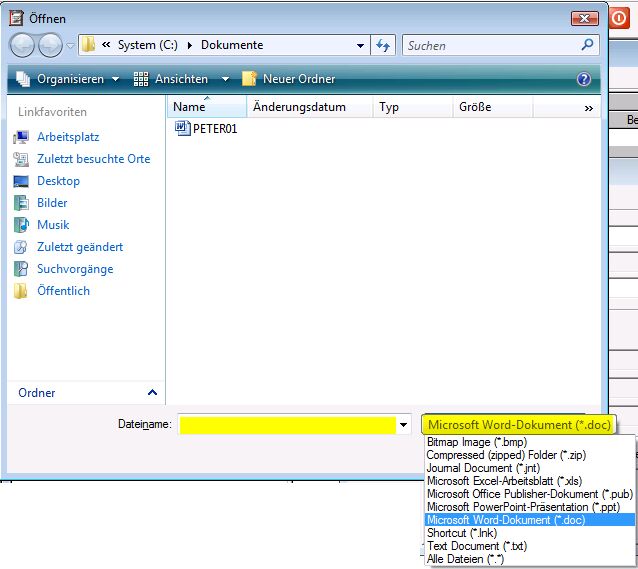The image size is (638, 569).
Task: Choose Text Document (*.txt) file type
Action: tap(529, 546)
